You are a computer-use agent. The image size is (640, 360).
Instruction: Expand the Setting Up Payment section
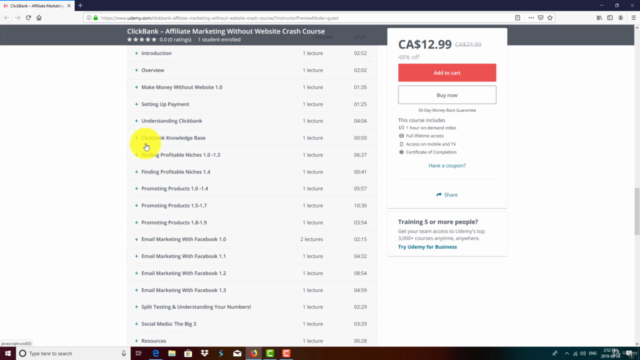136,104
